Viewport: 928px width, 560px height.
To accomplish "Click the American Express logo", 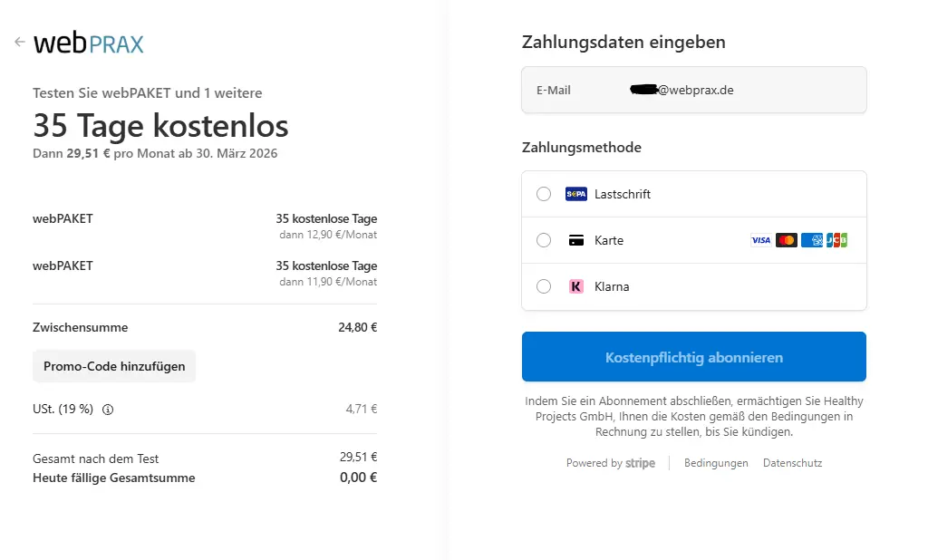I will pos(812,240).
